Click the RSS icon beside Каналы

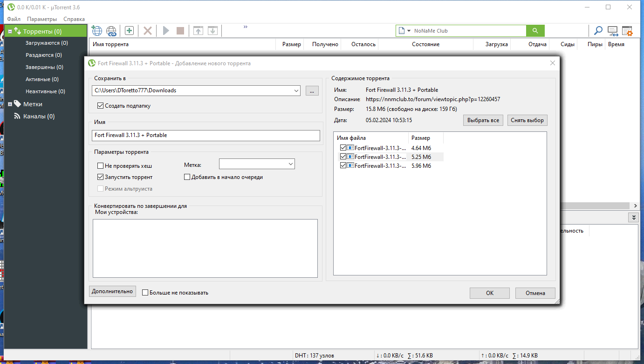(x=17, y=116)
